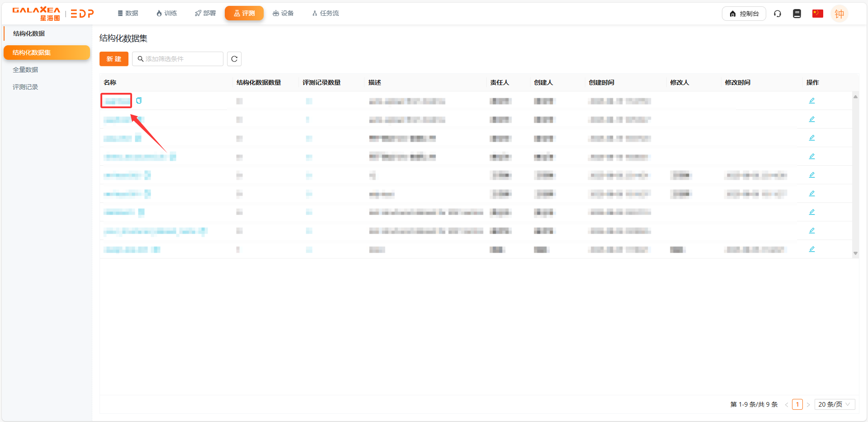This screenshot has width=868, height=422.
Task: Click the edit pencil icon in last row
Action: point(811,249)
